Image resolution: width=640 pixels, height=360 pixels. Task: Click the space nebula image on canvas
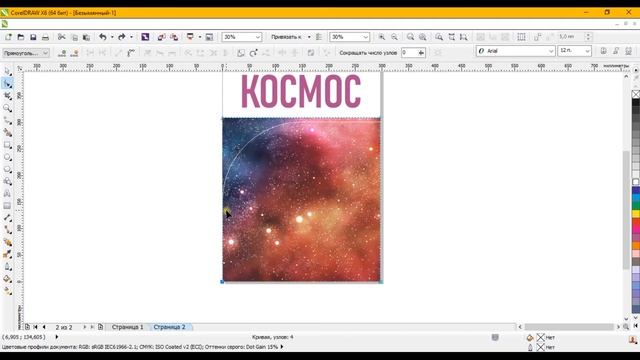click(x=301, y=200)
